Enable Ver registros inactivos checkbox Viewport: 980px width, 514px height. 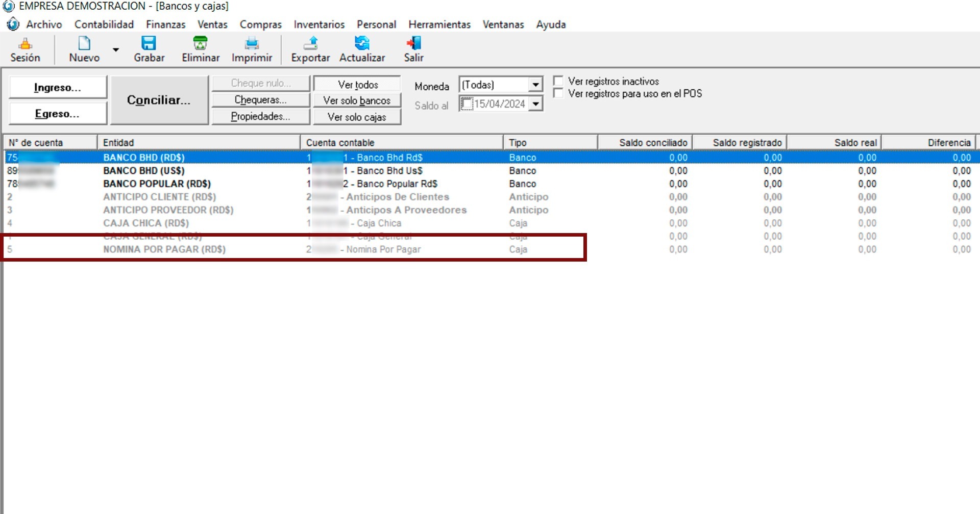pyautogui.click(x=558, y=81)
